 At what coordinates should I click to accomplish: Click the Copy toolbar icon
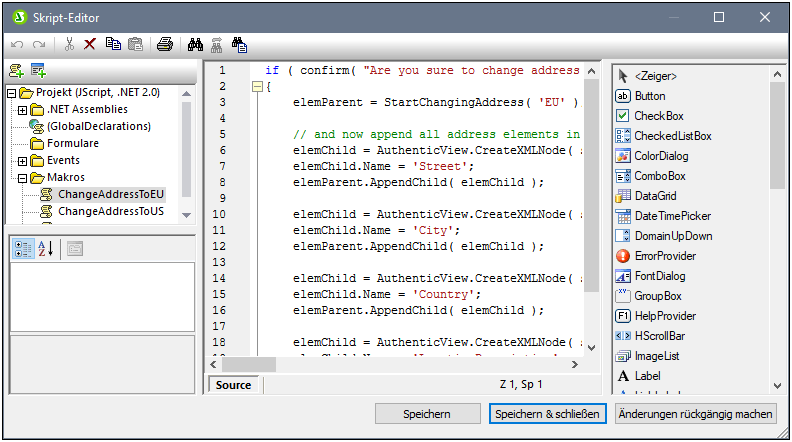tap(113, 45)
